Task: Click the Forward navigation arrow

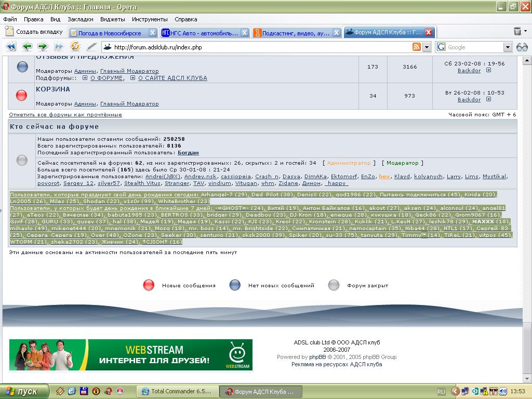Action: [43, 47]
